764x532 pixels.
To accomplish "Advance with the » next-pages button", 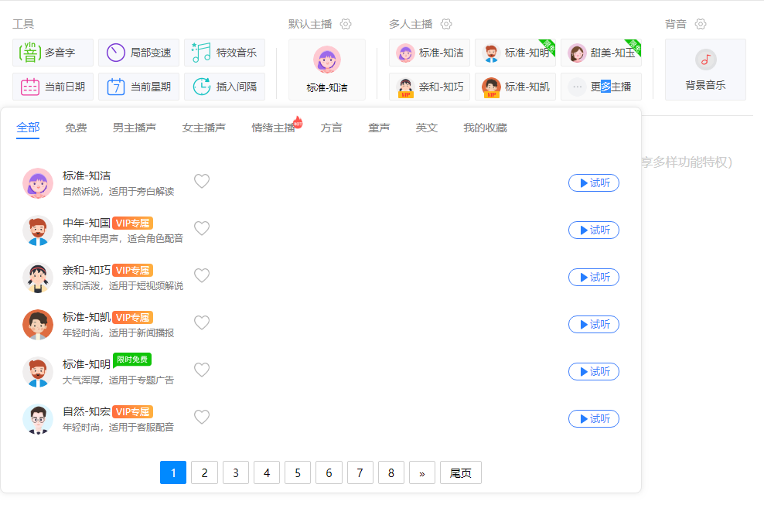I will 422,472.
